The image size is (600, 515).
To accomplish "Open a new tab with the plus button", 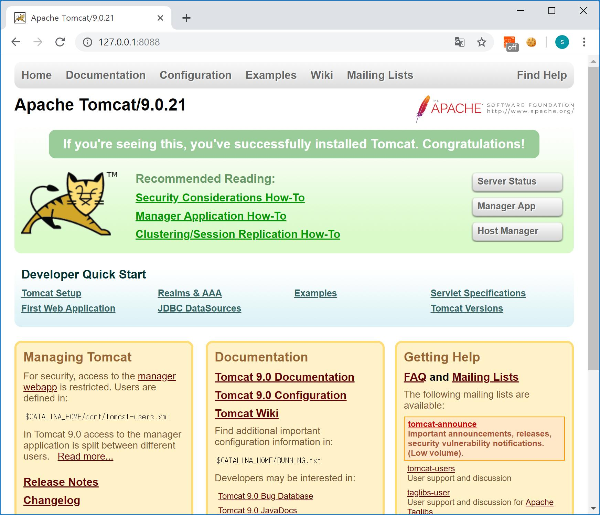I will [186, 18].
